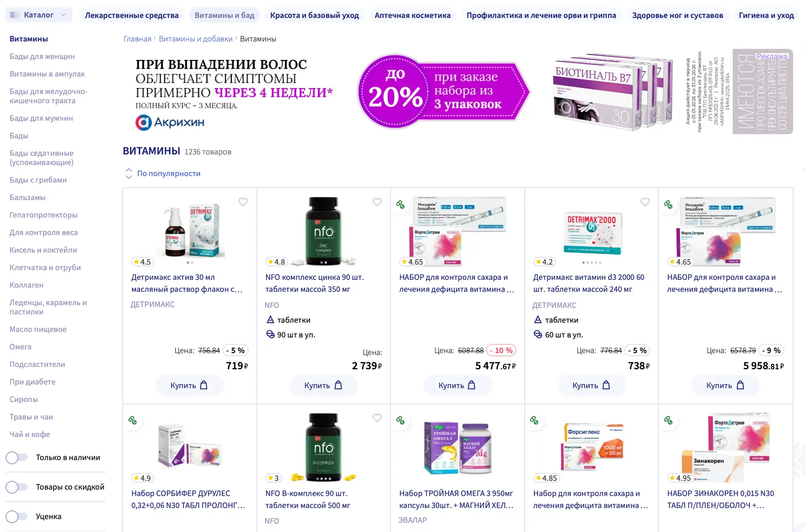Favorite the NFO zinc complex heart icon
Viewport: 806px width, 532px height.
(x=377, y=202)
